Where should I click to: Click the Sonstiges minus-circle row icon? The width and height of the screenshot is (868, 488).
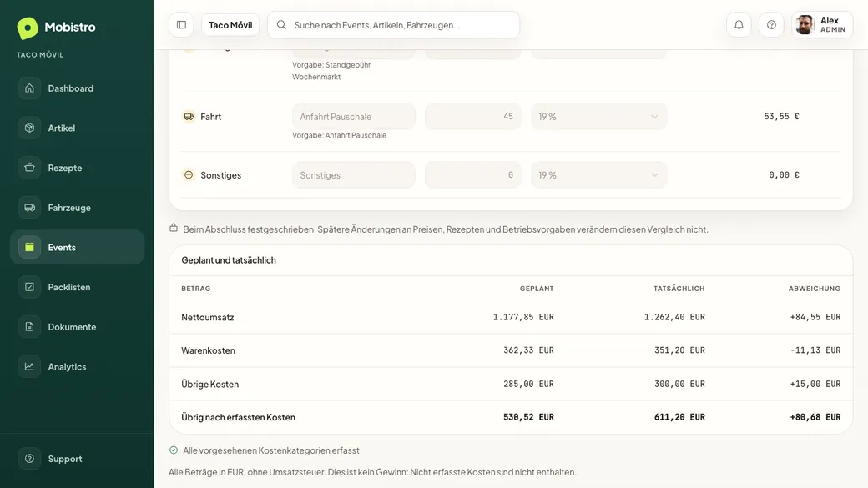[189, 175]
